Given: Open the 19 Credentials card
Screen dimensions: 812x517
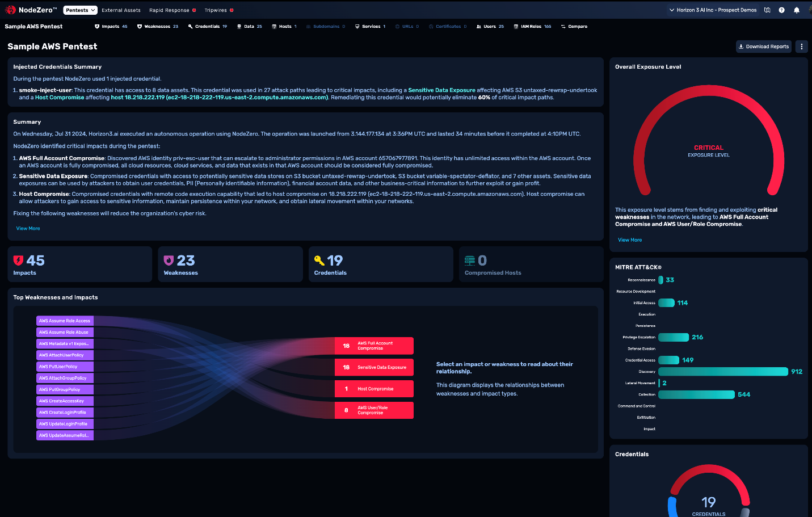Looking at the screenshot, I should pyautogui.click(x=381, y=264).
